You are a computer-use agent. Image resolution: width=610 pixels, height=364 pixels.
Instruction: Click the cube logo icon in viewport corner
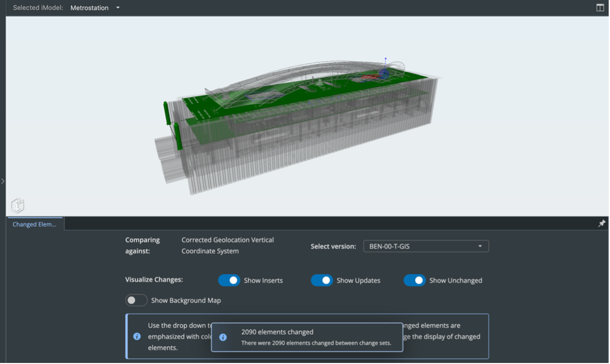coord(17,205)
